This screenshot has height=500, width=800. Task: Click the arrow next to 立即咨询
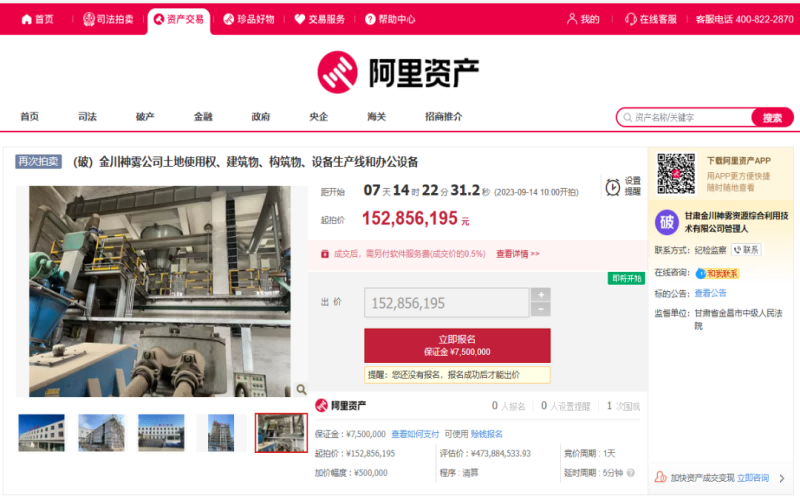point(782,478)
